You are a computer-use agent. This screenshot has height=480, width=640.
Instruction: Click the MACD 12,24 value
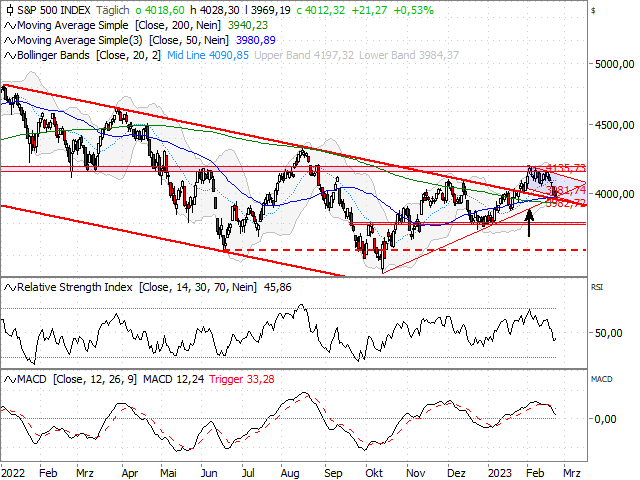173,379
